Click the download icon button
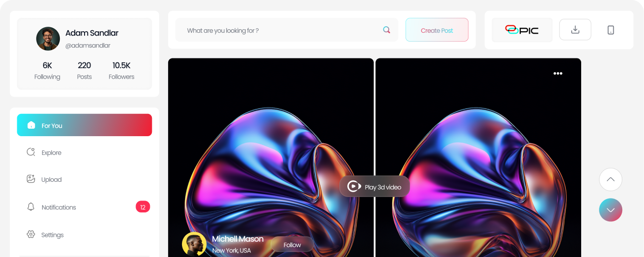The width and height of the screenshot is (644, 257). click(575, 30)
